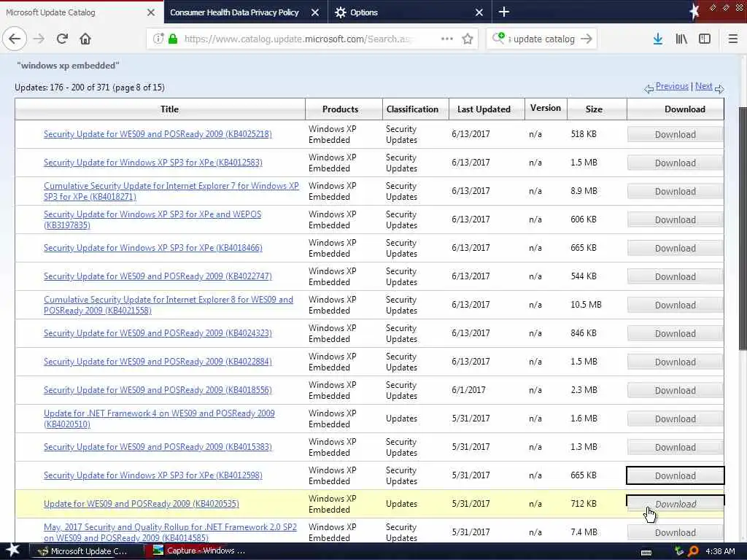This screenshot has height=560, width=747.
Task: Click the update catalog search box
Action: click(x=543, y=39)
